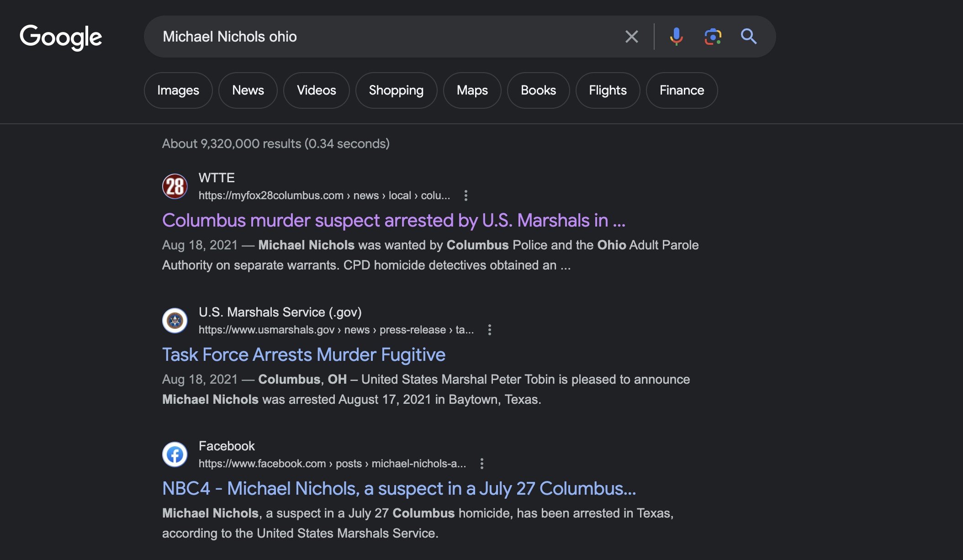Click the facebook.com URL breadcrumb
This screenshot has height=560, width=963.
click(332, 464)
